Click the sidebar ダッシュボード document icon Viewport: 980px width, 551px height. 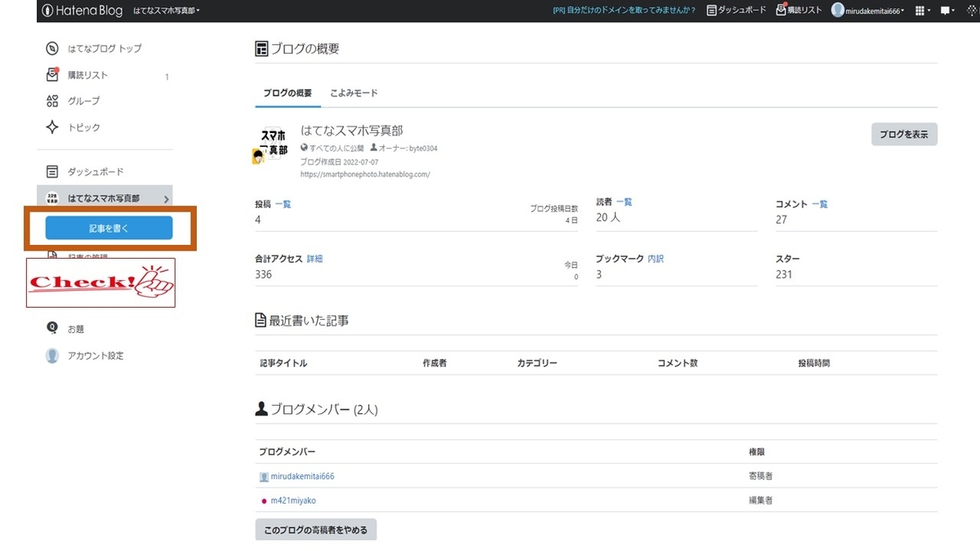pyautogui.click(x=52, y=171)
